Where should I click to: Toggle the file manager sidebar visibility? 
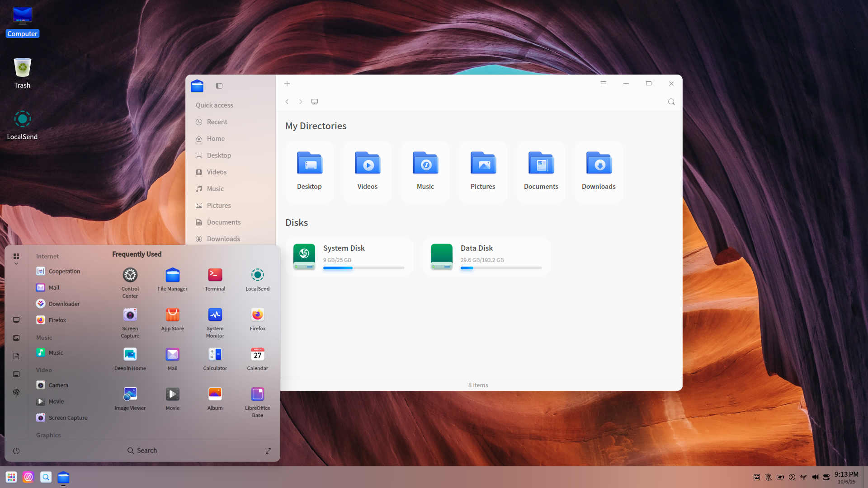[x=219, y=86]
